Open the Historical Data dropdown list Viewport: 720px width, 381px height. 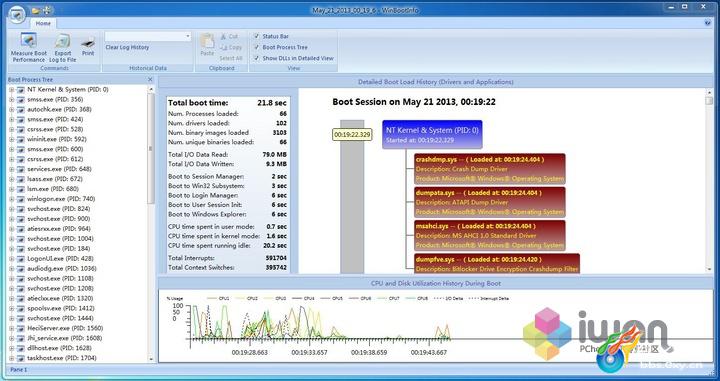[187, 36]
